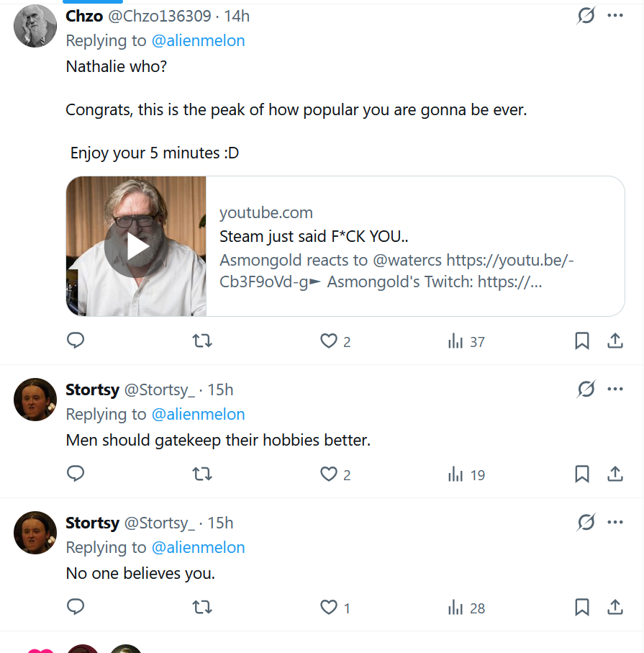The width and height of the screenshot is (644, 653).
Task: Play the Steam YouTube video preview
Action: 137,246
